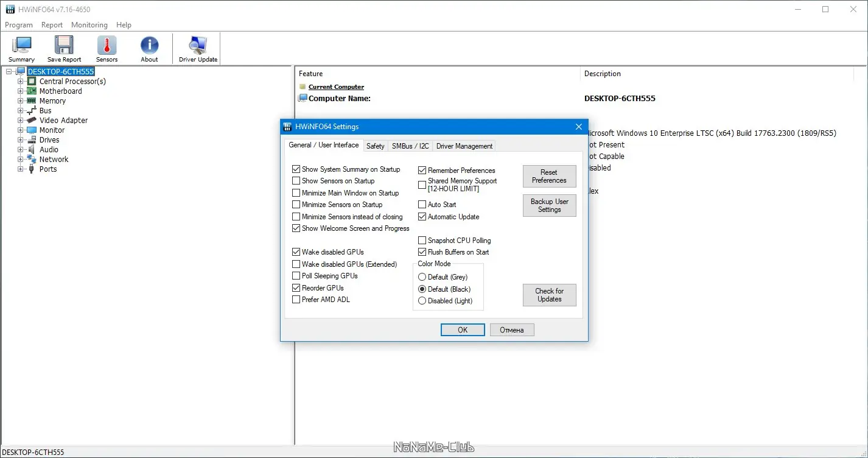868x458 pixels.
Task: Enable Auto Start checkbox
Action: [x=422, y=205]
